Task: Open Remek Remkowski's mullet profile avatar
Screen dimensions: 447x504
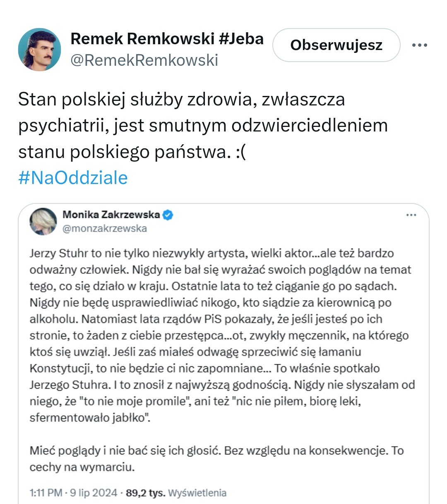Action: (39, 50)
